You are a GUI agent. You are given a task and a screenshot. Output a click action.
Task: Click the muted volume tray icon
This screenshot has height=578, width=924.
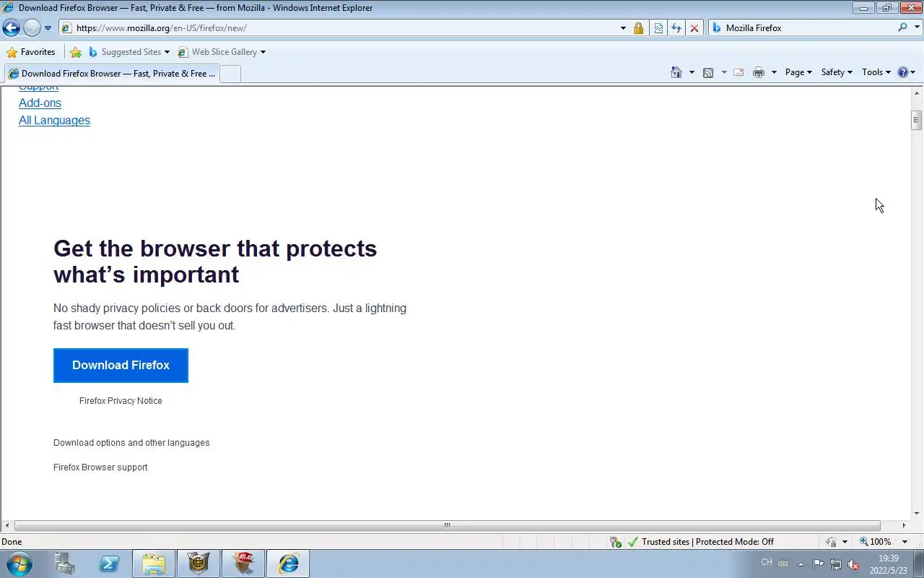click(853, 564)
